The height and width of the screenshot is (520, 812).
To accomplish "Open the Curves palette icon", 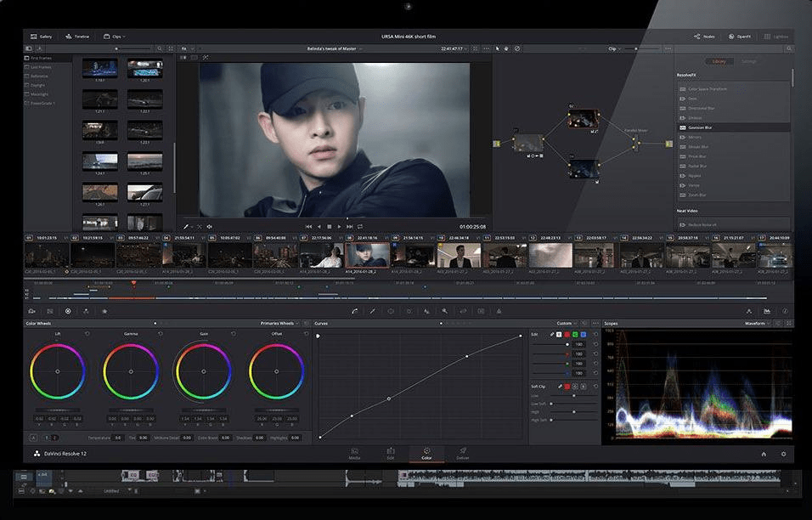I will [x=355, y=311].
